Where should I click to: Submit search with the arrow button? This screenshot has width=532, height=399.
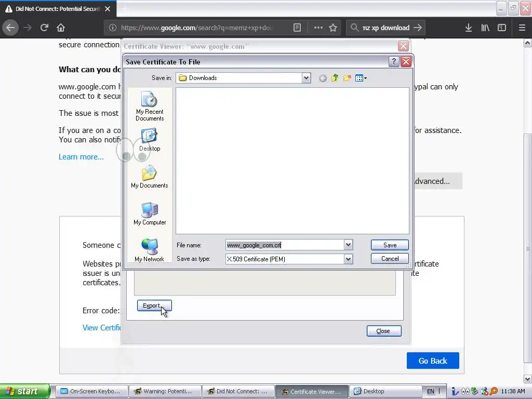418,28
